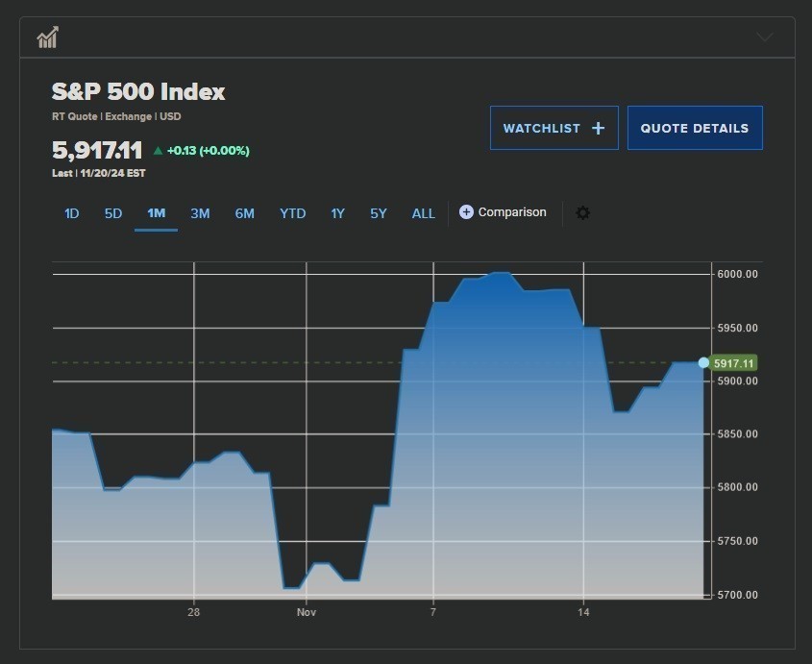Show ALL historical data range
Viewport: 812px width, 664px height.
423,213
